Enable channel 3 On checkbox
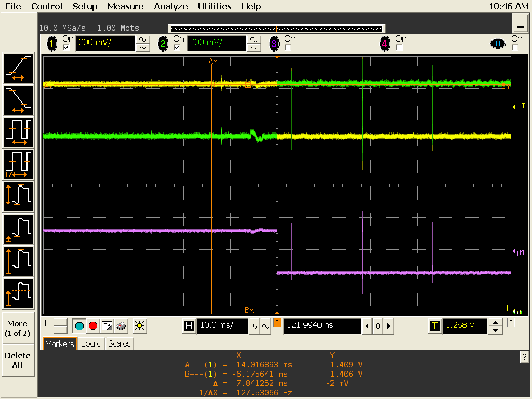Image resolution: width=532 pixels, height=399 pixels. [x=288, y=47]
